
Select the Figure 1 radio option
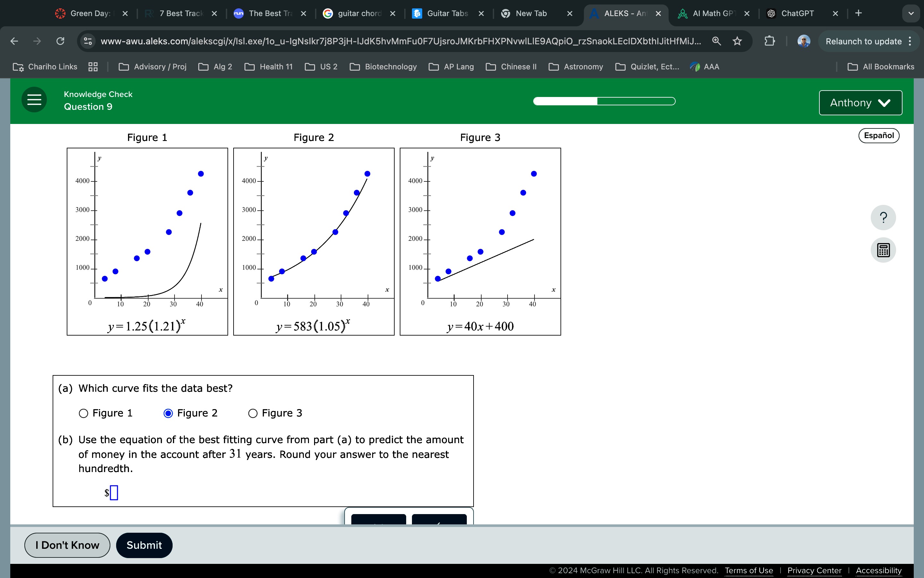point(83,413)
